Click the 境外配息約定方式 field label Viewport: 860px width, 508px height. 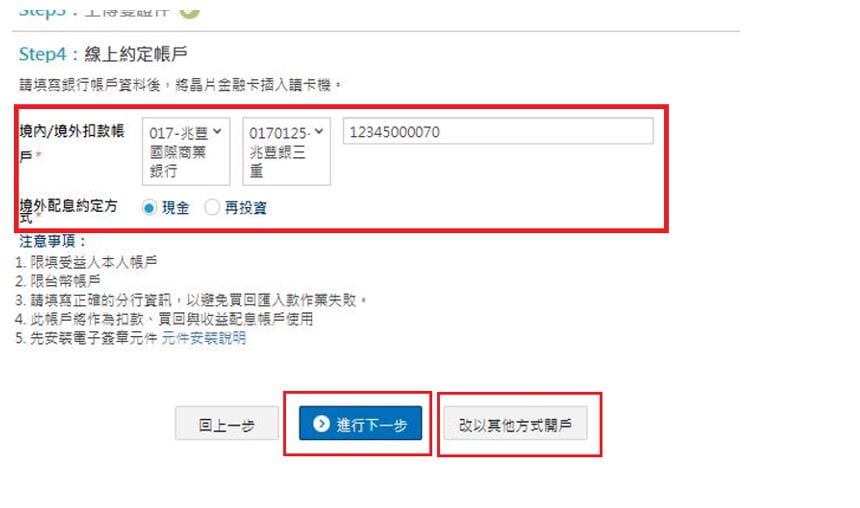click(x=69, y=211)
